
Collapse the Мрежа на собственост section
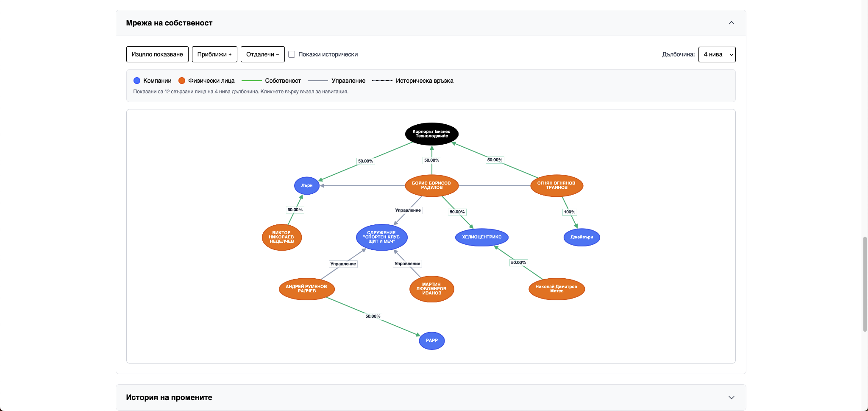click(x=731, y=23)
